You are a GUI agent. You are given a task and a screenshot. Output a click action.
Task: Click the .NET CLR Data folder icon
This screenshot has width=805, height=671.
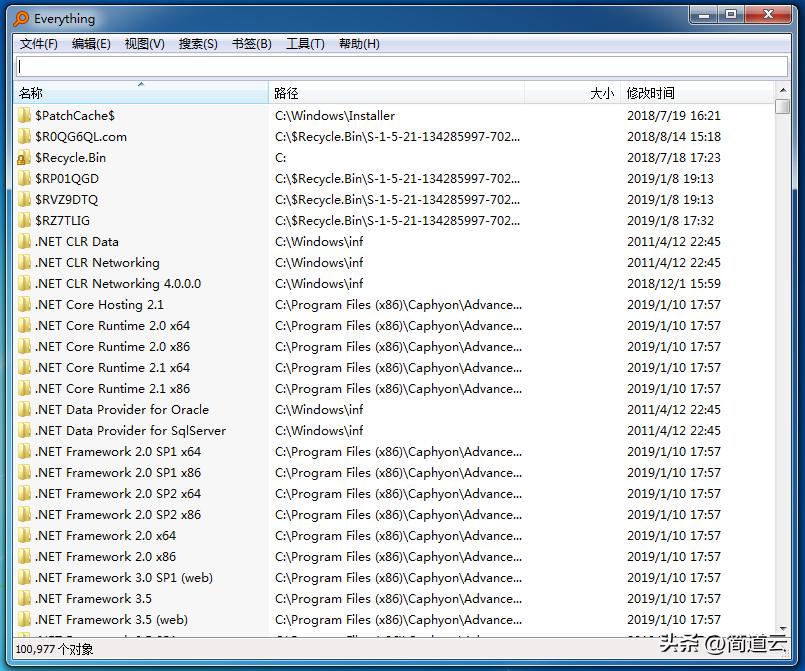tap(24, 242)
